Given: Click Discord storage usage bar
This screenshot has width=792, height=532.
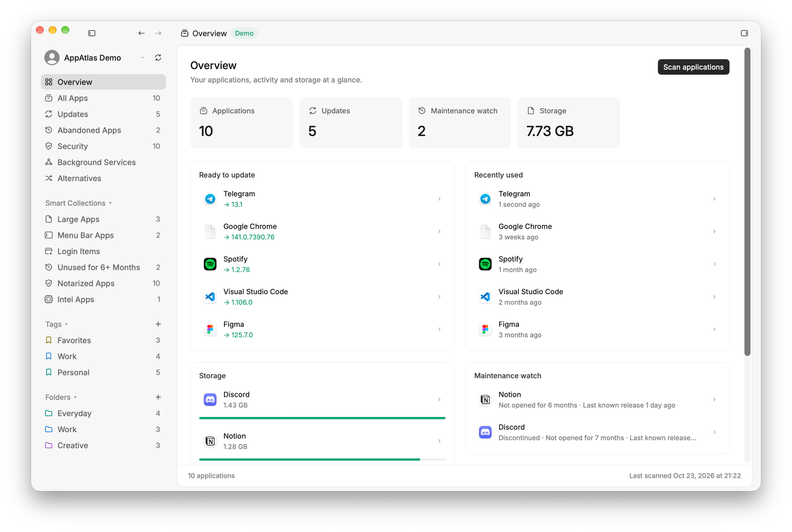Looking at the screenshot, I should [x=322, y=418].
